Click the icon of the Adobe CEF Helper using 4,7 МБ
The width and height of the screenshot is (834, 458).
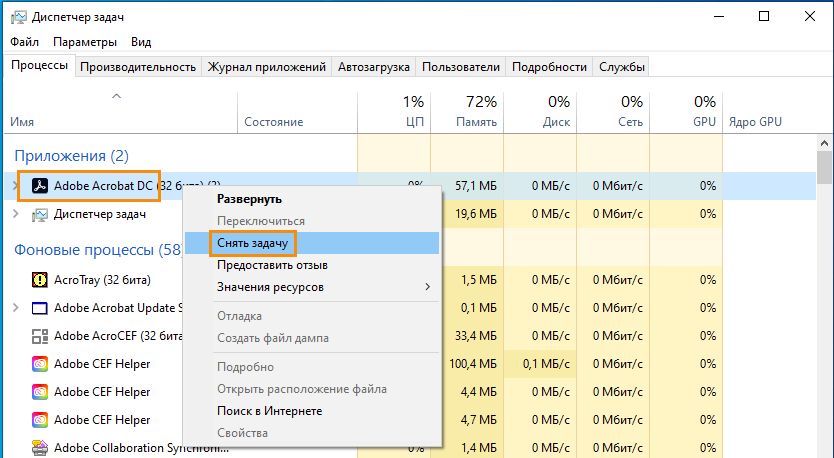tap(40, 420)
